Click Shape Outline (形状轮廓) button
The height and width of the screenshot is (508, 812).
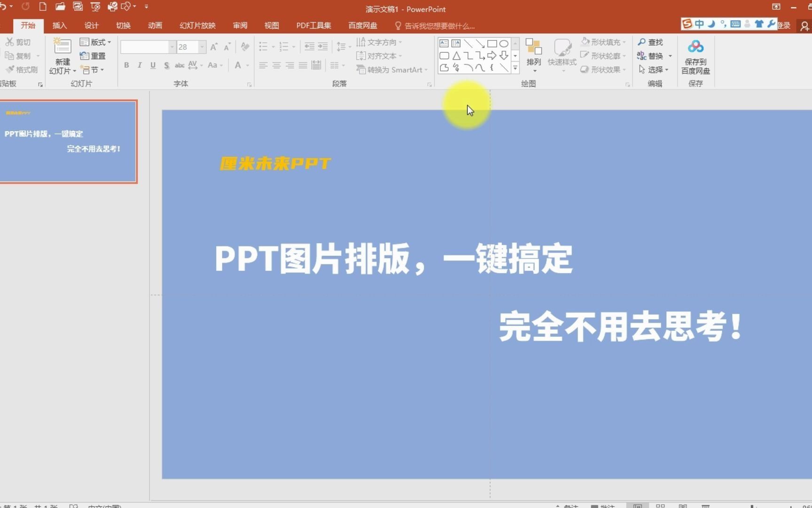(x=603, y=56)
